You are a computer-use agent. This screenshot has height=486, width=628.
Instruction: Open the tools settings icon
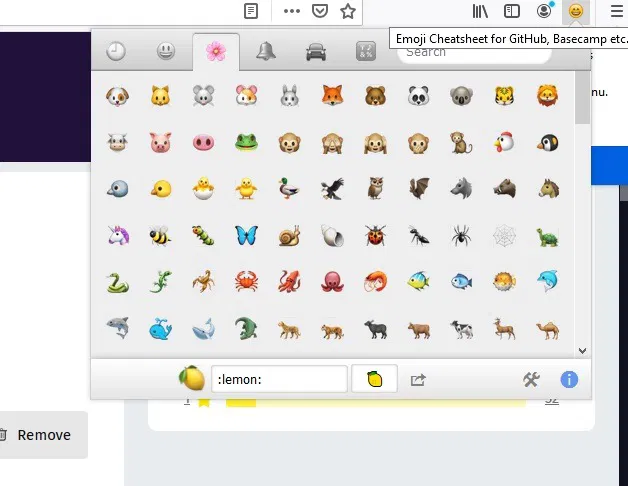[531, 379]
